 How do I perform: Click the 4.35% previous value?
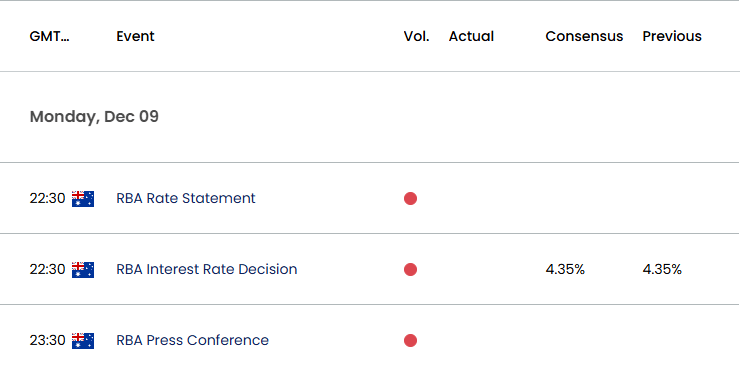click(x=662, y=270)
